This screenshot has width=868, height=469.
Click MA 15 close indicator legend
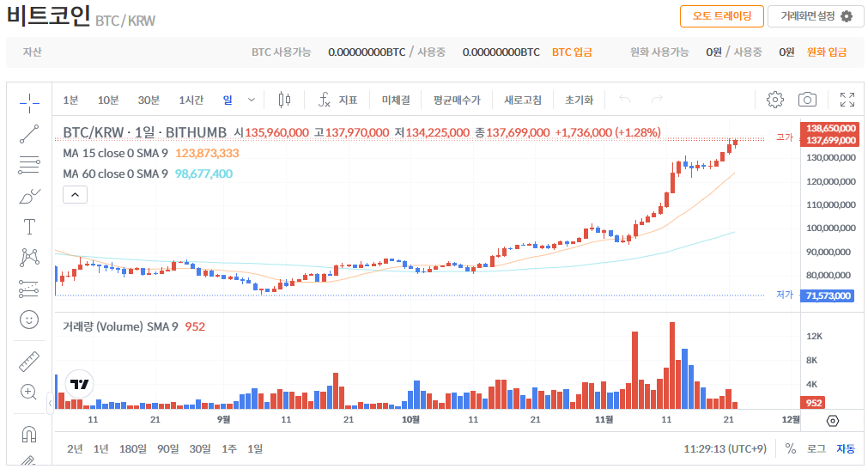(x=115, y=154)
